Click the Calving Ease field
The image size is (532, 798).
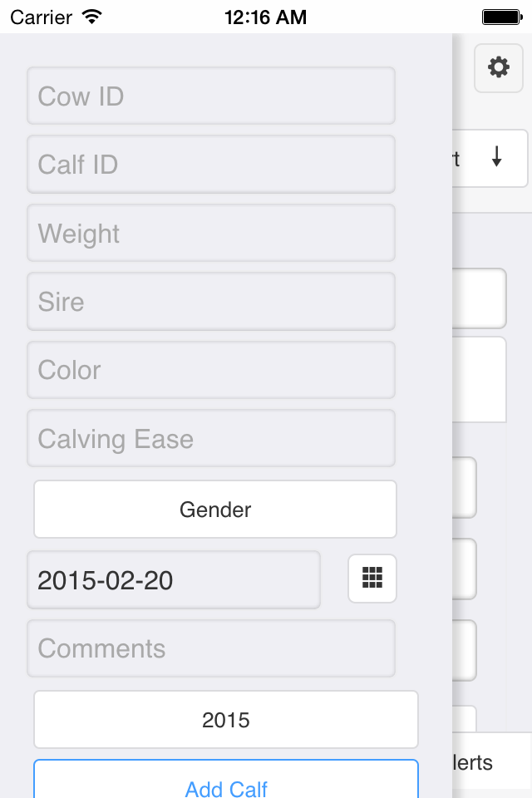point(211,439)
